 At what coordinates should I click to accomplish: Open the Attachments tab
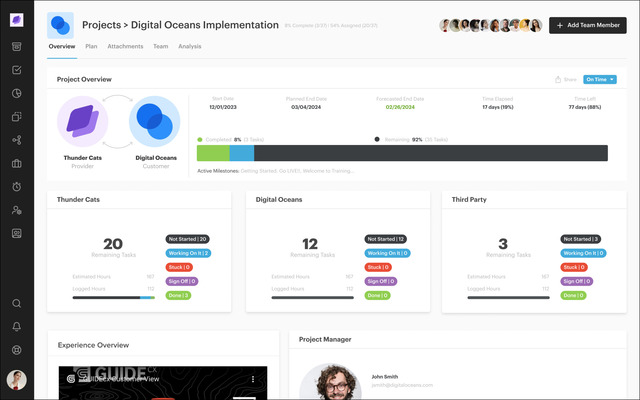125,47
